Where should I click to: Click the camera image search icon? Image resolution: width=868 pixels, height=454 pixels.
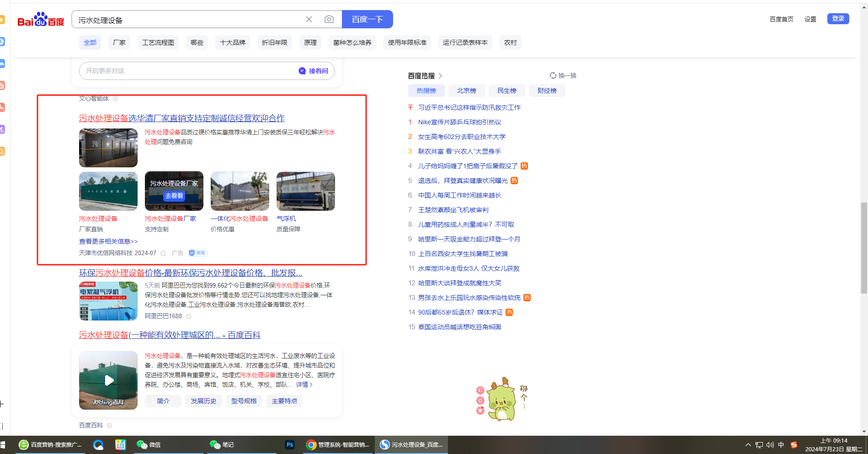pos(329,19)
